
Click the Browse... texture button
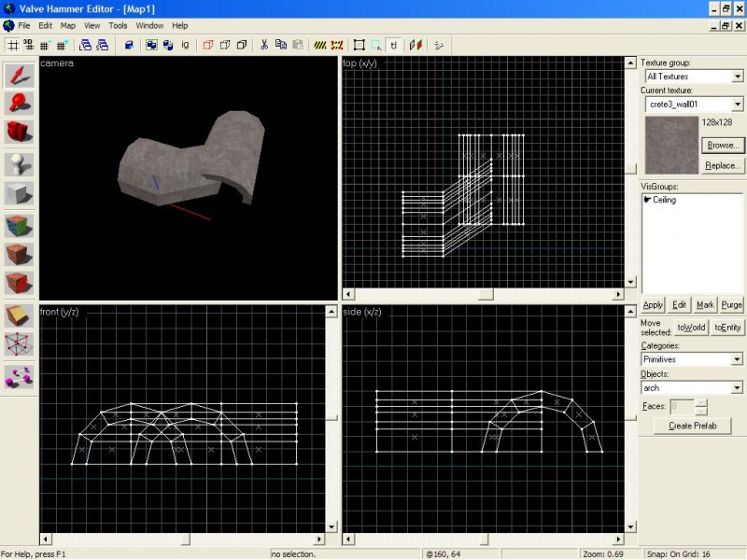[722, 146]
